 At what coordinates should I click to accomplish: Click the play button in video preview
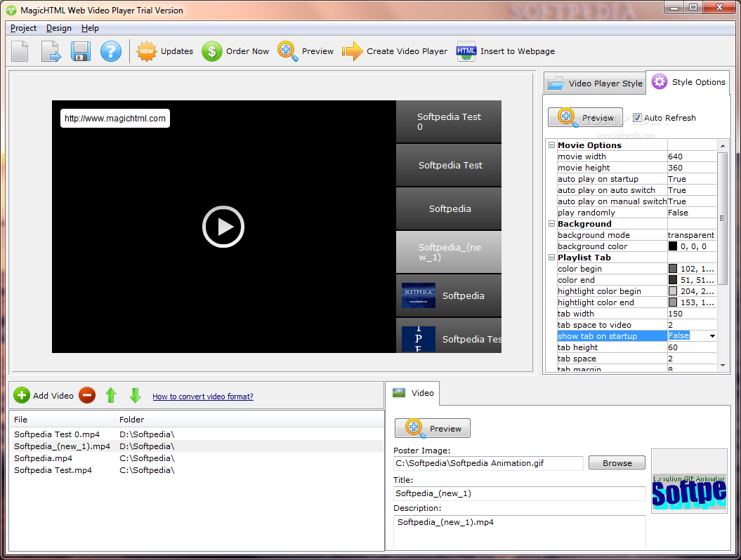click(223, 227)
